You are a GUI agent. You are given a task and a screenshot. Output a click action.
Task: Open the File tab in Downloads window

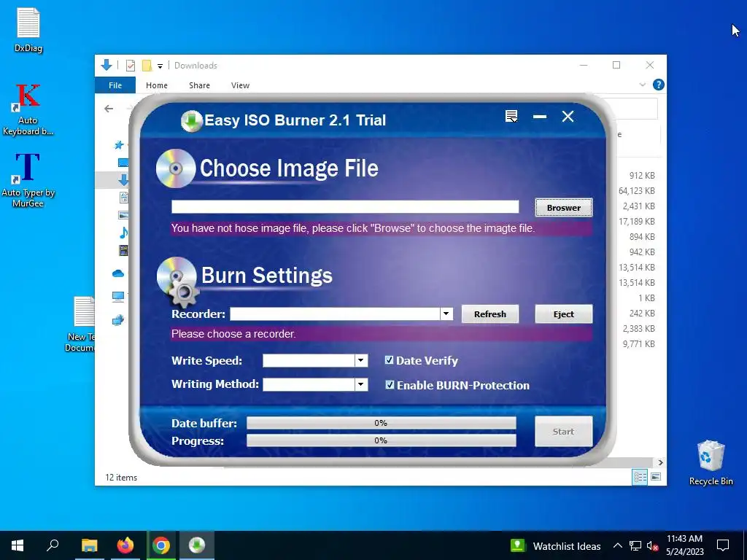pos(115,85)
